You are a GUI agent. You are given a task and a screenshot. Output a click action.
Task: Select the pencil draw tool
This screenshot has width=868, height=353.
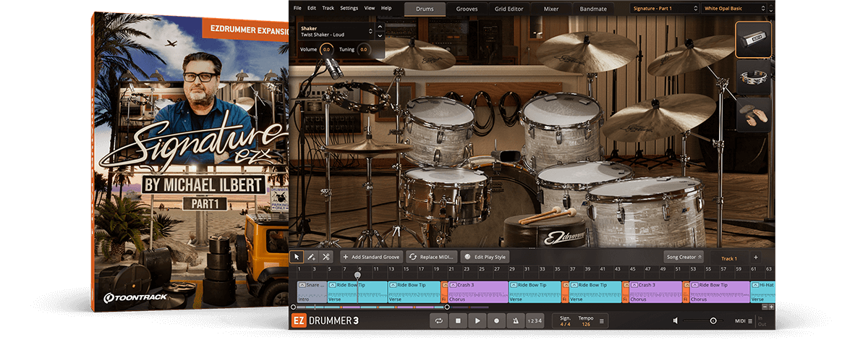[311, 257]
